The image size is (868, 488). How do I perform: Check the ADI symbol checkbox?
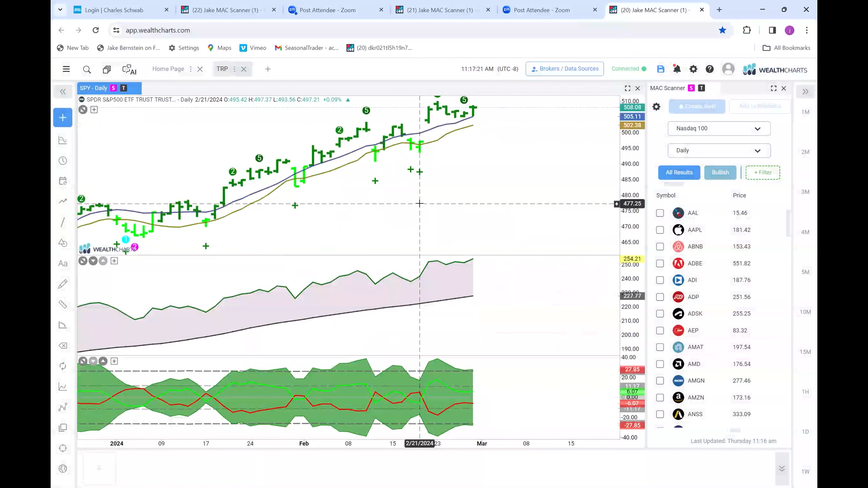[x=660, y=280]
